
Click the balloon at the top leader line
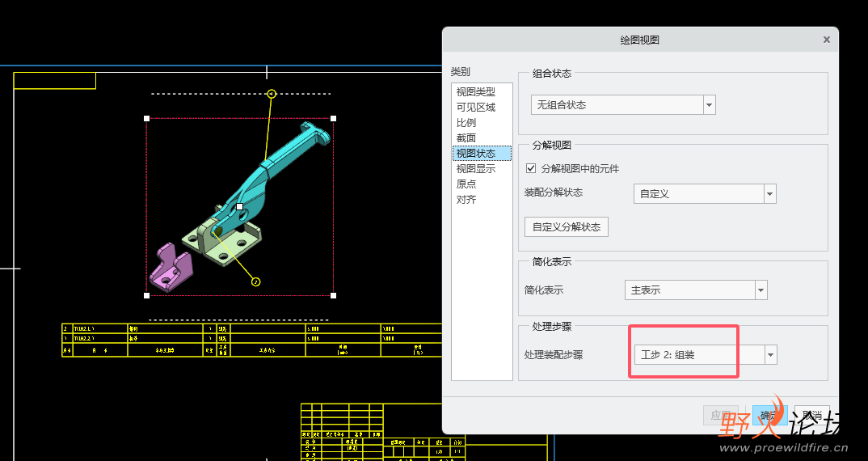pyautogui.click(x=272, y=94)
